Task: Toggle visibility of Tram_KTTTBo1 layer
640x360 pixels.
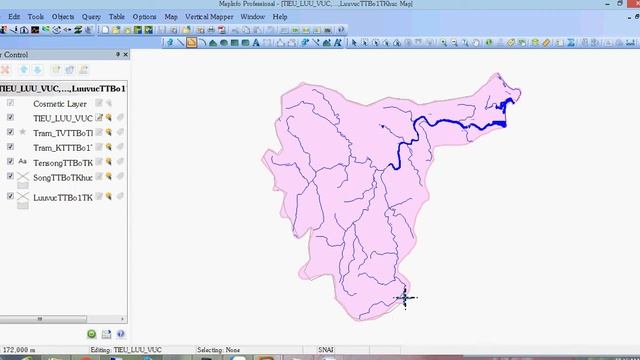Action: click(10, 147)
